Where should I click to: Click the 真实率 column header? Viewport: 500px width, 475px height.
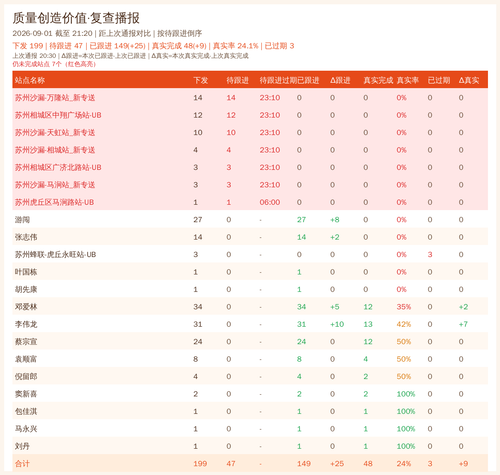pos(408,80)
